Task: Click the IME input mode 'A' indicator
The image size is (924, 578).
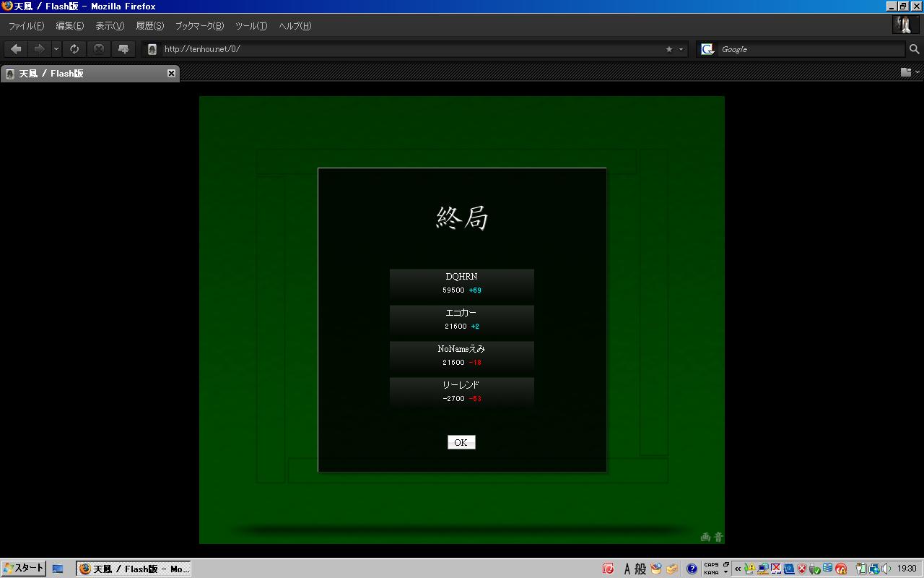Action: point(627,569)
